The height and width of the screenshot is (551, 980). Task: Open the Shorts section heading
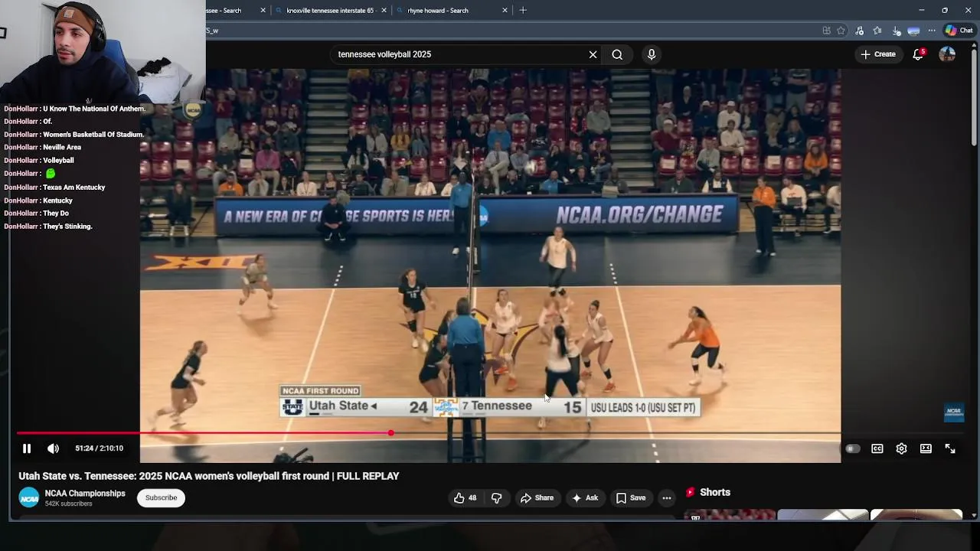tap(715, 492)
